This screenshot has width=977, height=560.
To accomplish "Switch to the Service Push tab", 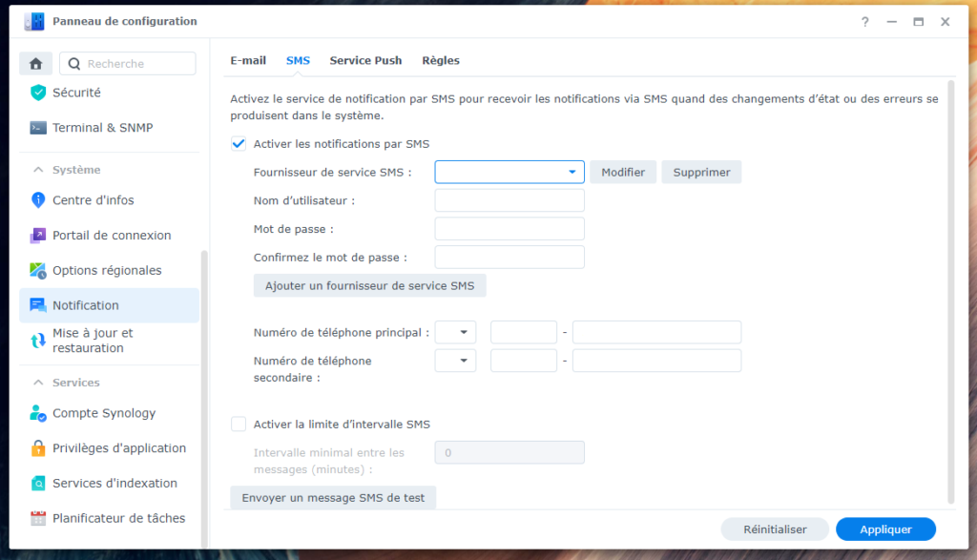I will (x=365, y=60).
